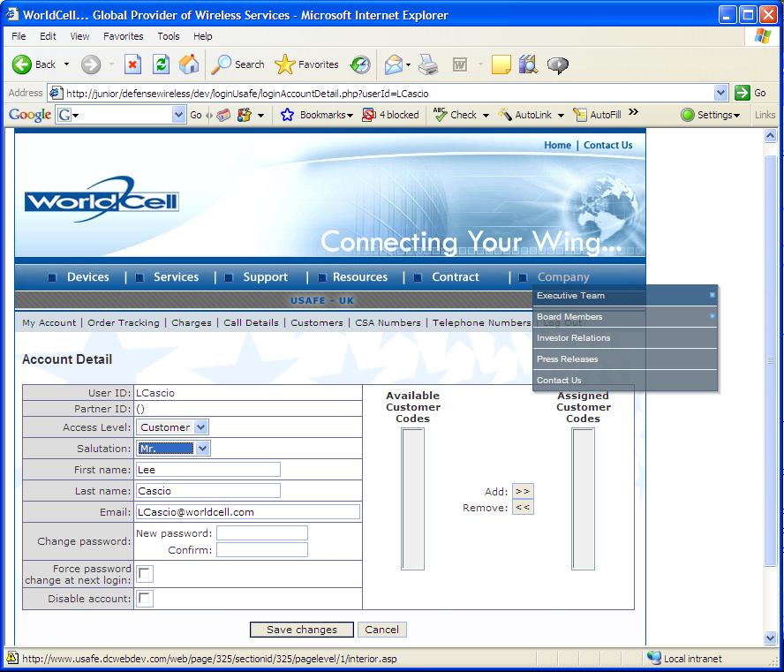Open browsing History icon
The image size is (784, 672).
(360, 64)
